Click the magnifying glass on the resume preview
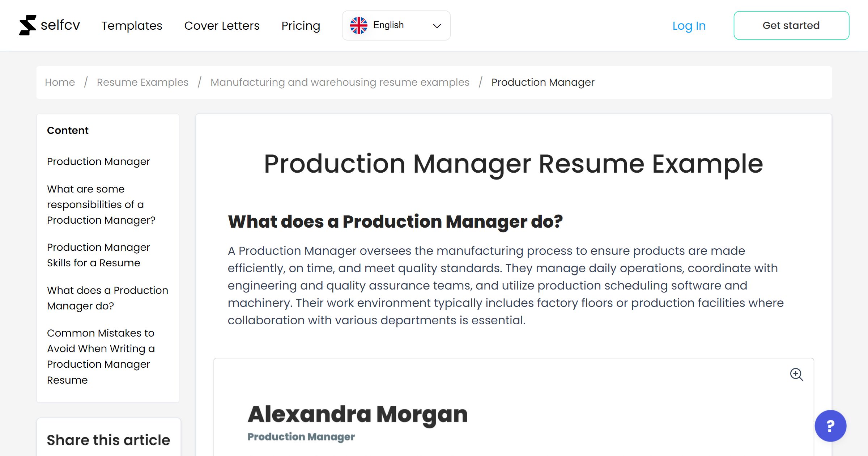 (797, 375)
